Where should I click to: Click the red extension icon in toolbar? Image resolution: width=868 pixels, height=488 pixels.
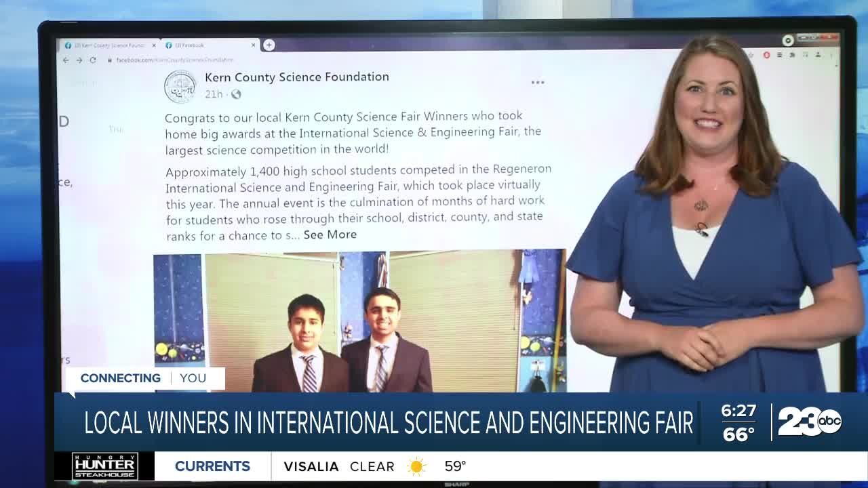(767, 55)
